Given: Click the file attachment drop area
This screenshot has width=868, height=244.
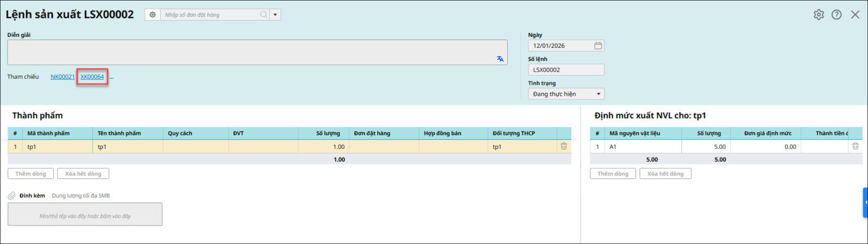Looking at the screenshot, I should tap(85, 215).
